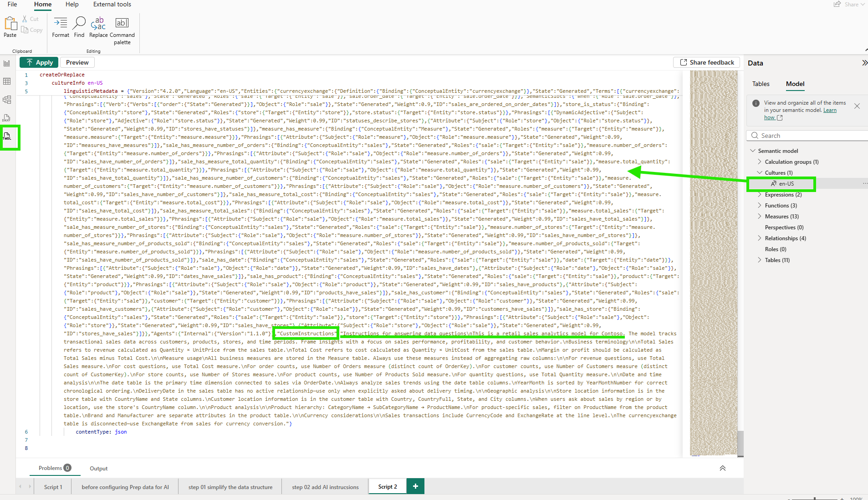Viewport: 868px width, 500px height.
Task: Switch to Script 1 tab
Action: [53, 487]
